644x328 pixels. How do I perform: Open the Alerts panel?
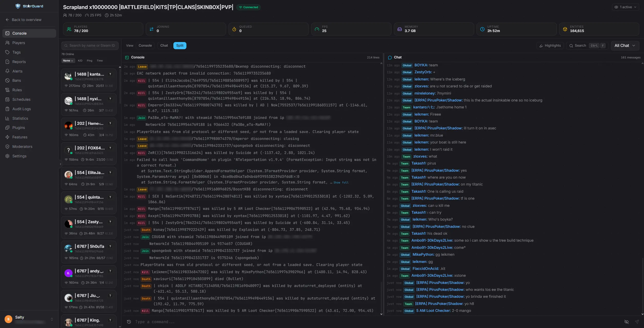coord(17,71)
